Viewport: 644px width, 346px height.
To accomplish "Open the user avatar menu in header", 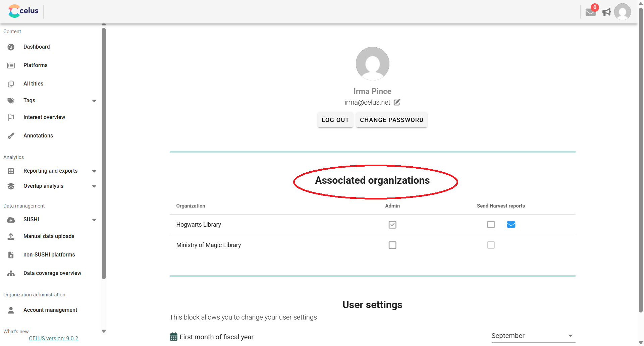I will coord(623,12).
